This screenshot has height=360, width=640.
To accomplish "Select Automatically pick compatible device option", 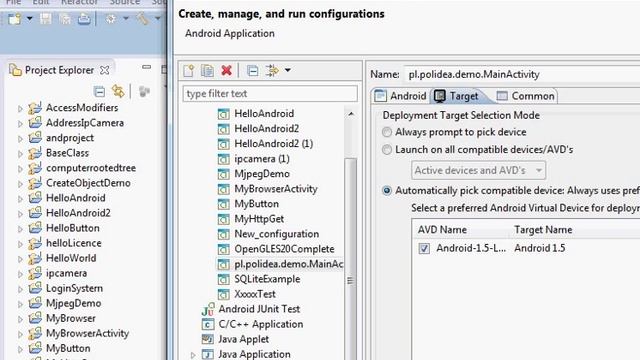I will point(387,191).
